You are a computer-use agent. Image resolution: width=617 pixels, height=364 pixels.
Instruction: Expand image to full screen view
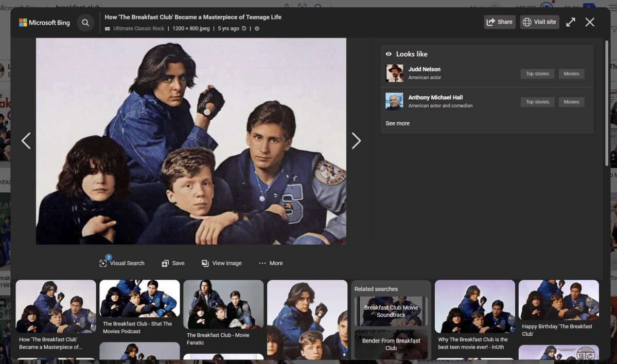[571, 22]
